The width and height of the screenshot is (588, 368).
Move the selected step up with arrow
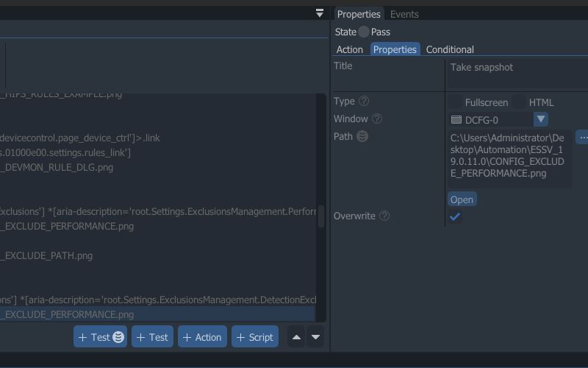click(296, 337)
